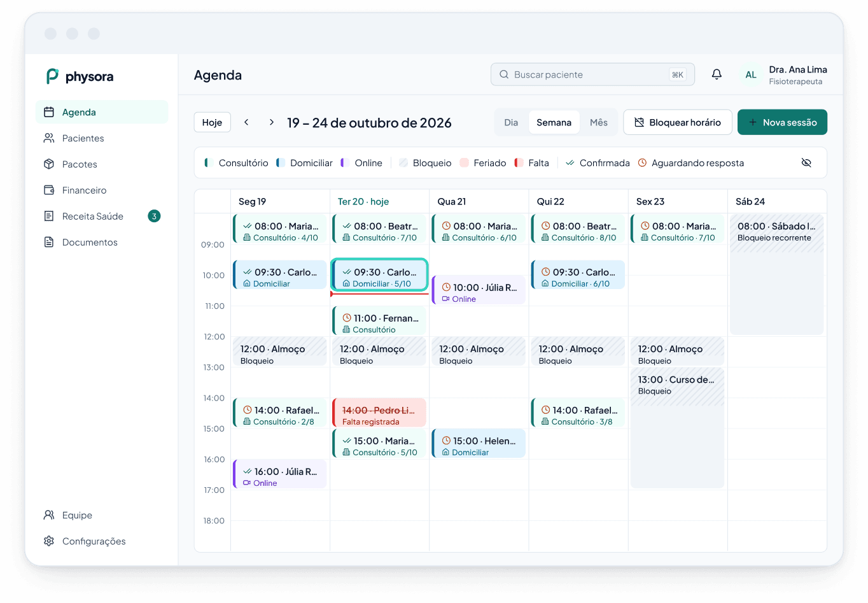Click the Hoje button
The height and width of the screenshot is (603, 868).
coord(212,122)
